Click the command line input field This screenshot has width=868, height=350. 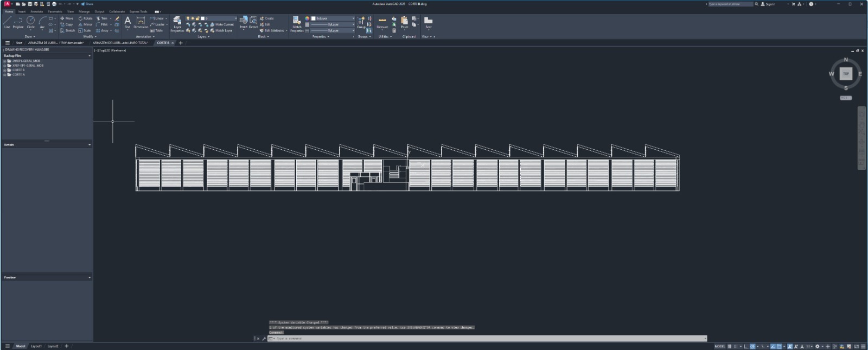click(x=488, y=339)
